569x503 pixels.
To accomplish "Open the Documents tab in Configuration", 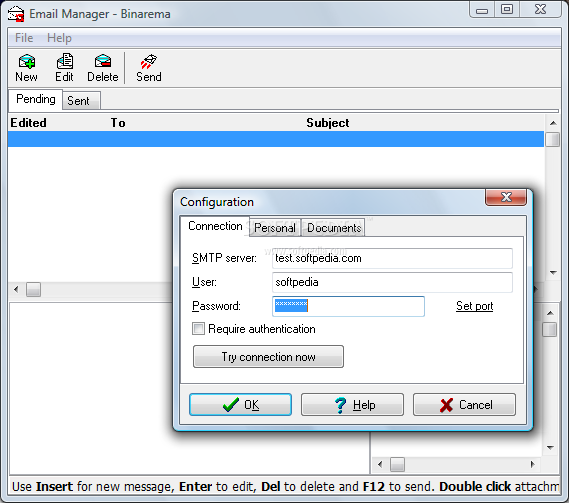I will pyautogui.click(x=334, y=228).
